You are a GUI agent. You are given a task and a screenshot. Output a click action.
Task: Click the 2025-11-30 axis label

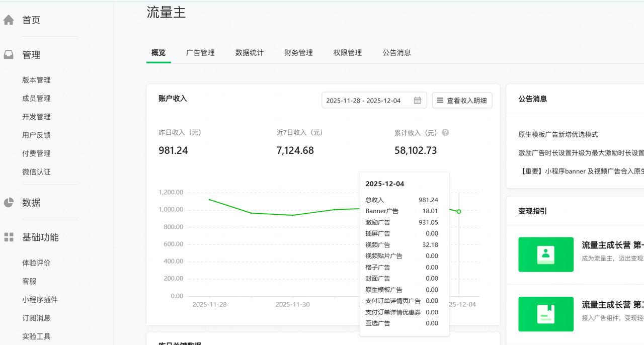pos(292,305)
